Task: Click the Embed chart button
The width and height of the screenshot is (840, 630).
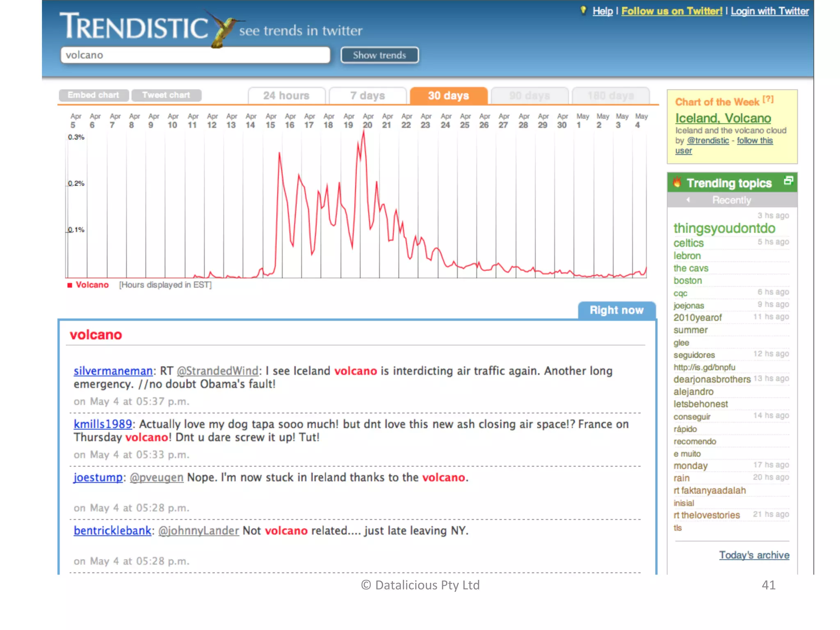Action: click(x=94, y=95)
